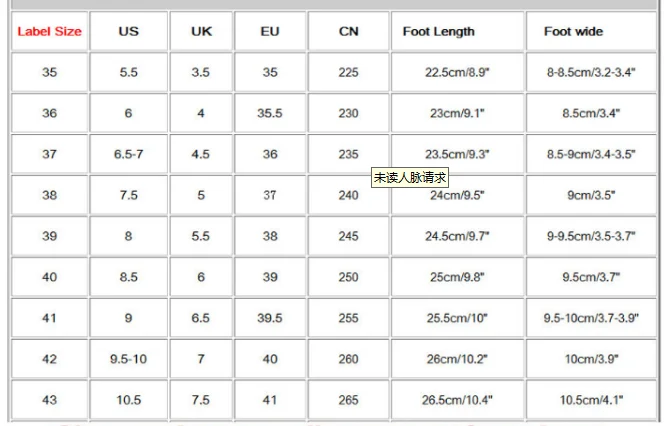The width and height of the screenshot is (664, 426).
Task: Click the foot width '8-8.5cm/3.2-3.4"' cell
Action: click(x=591, y=72)
